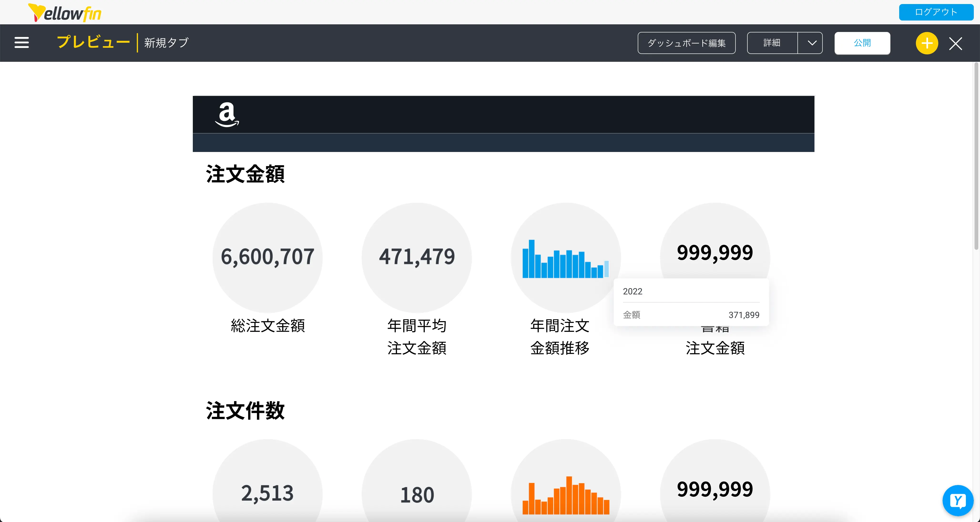This screenshot has width=980, height=522.
Task: Click the ダッシュボード編集 button
Action: tap(686, 43)
